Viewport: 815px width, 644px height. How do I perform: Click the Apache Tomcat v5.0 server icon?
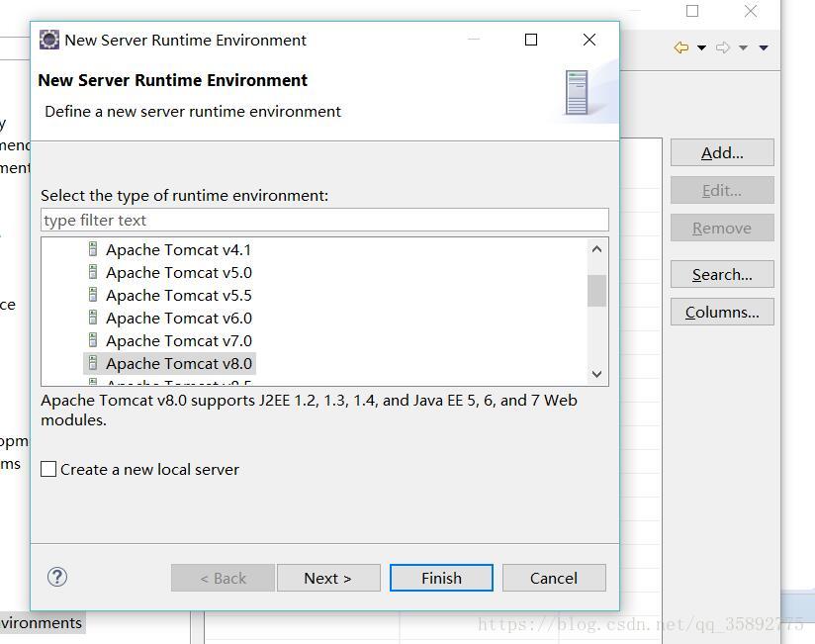coord(93,272)
